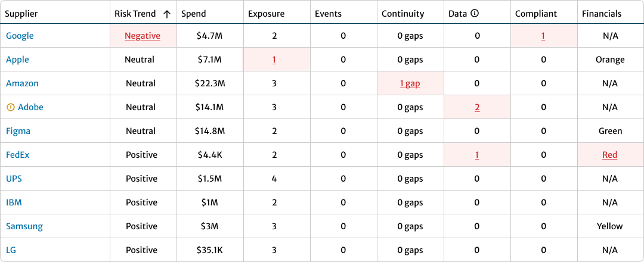The height and width of the screenshot is (262, 644).
Task: Click Amazon's 1 gap Continuity link
Action: (410, 83)
